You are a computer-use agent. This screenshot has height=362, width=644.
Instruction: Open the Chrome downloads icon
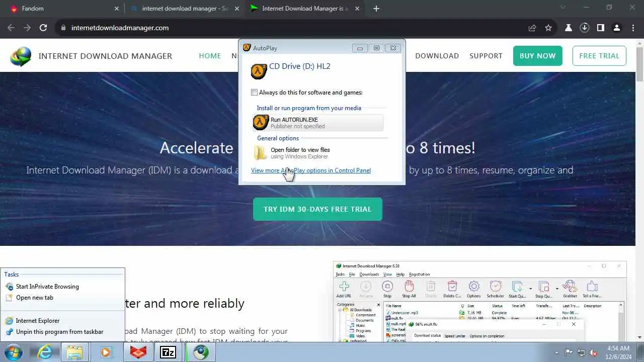click(x=585, y=28)
